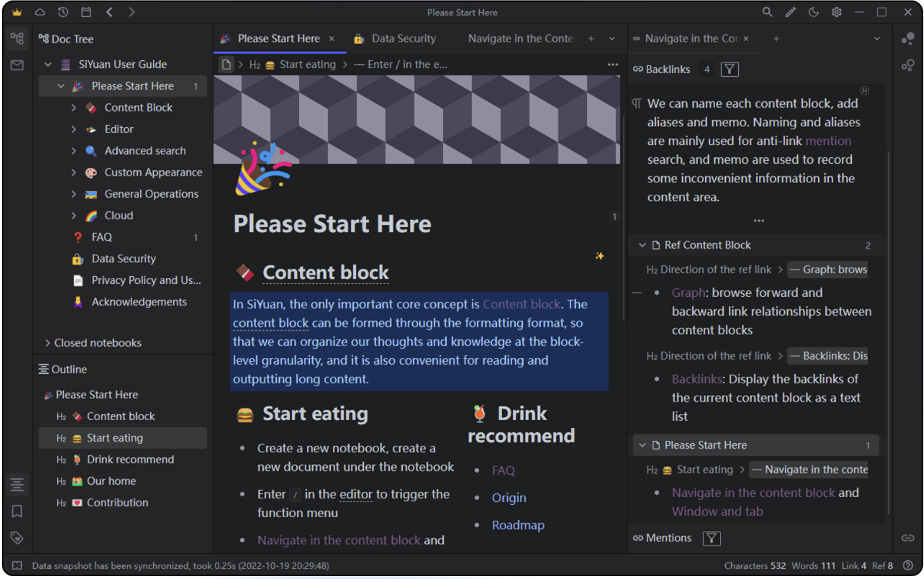Open local graph icon in right dock
The width and height of the screenshot is (924, 579).
tap(908, 65)
